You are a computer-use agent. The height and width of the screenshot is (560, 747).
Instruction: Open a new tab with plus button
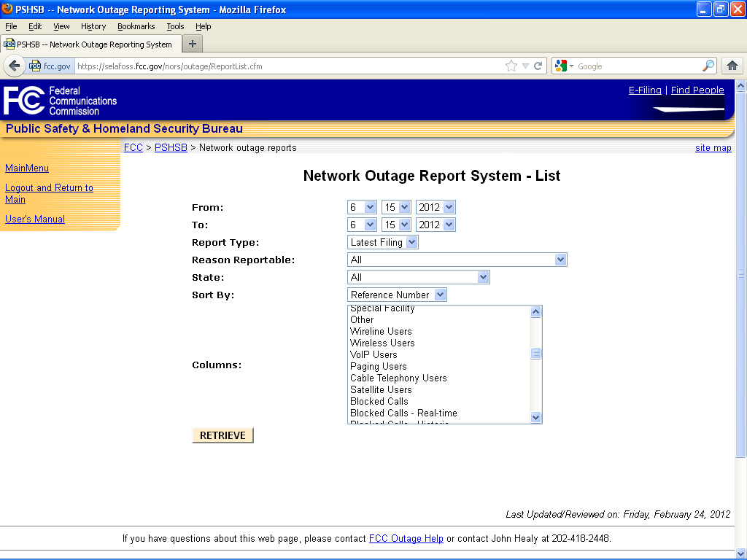point(193,44)
